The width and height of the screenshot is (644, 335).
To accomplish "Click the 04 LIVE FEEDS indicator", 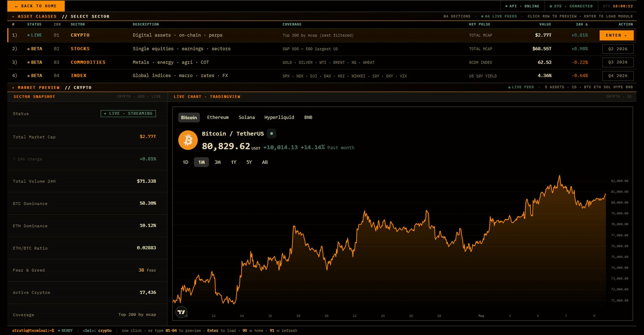I will click(x=499, y=16).
